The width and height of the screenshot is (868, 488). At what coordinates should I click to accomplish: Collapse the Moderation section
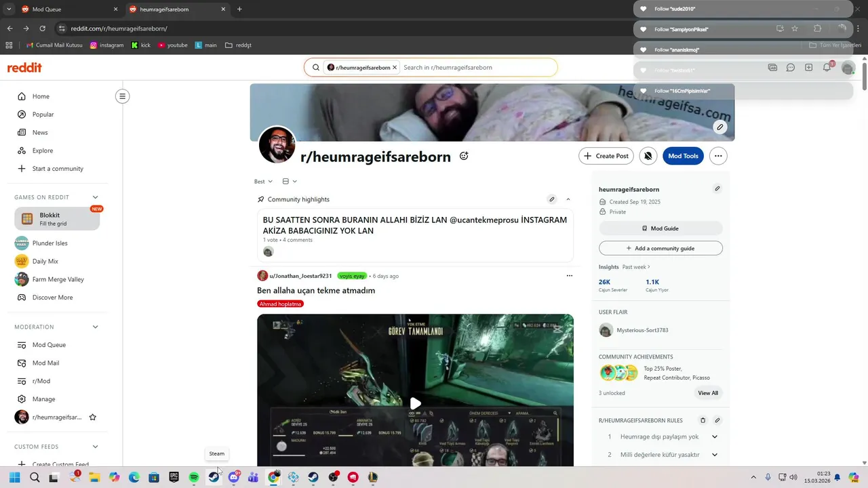[x=95, y=327]
